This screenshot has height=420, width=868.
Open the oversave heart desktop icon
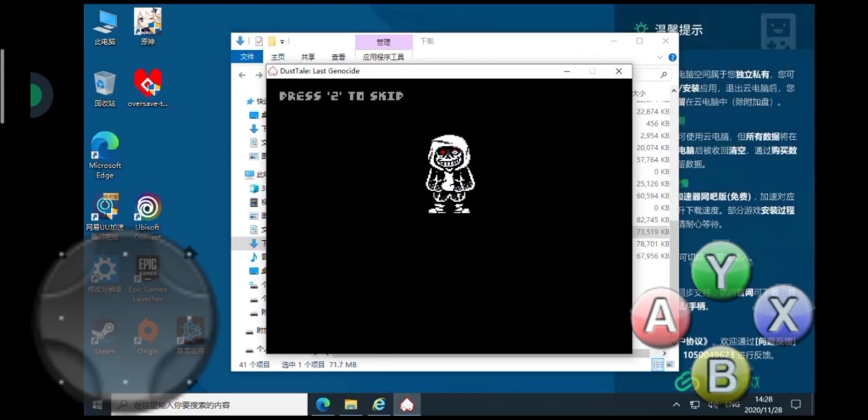pyautogui.click(x=147, y=88)
